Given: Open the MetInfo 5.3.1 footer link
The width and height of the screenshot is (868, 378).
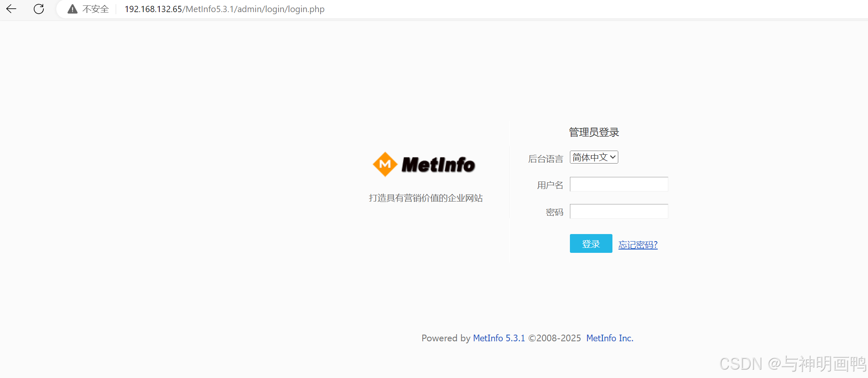Looking at the screenshot, I should [499, 338].
